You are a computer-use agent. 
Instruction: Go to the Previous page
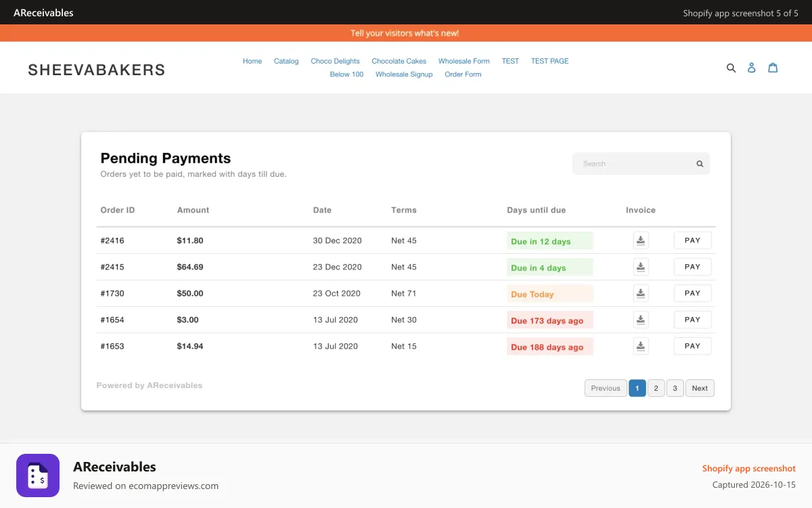click(x=606, y=388)
